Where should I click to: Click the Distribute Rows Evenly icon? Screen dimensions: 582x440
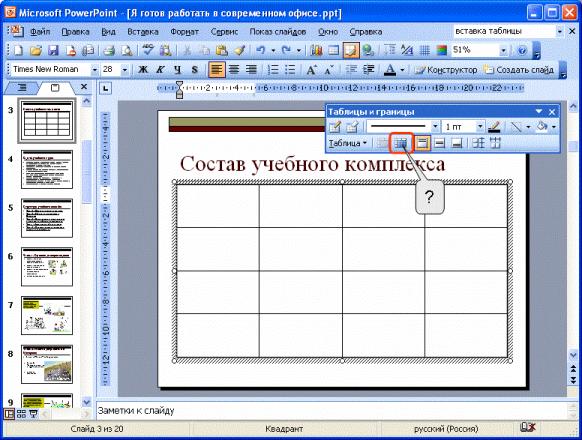(x=478, y=143)
